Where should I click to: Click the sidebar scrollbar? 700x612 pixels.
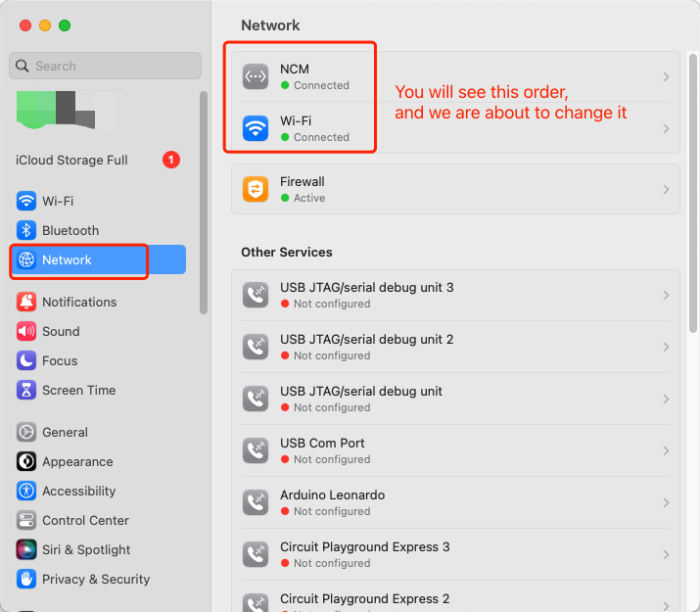pyautogui.click(x=204, y=203)
